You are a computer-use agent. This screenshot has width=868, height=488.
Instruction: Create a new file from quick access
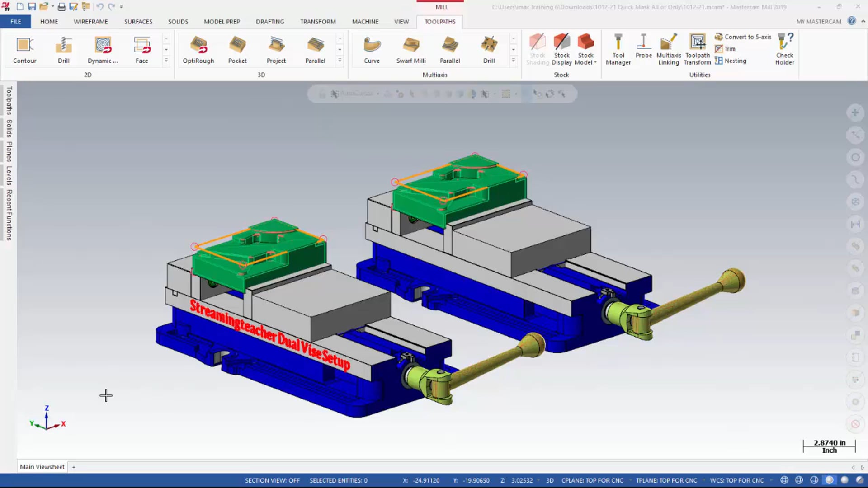pos(20,6)
